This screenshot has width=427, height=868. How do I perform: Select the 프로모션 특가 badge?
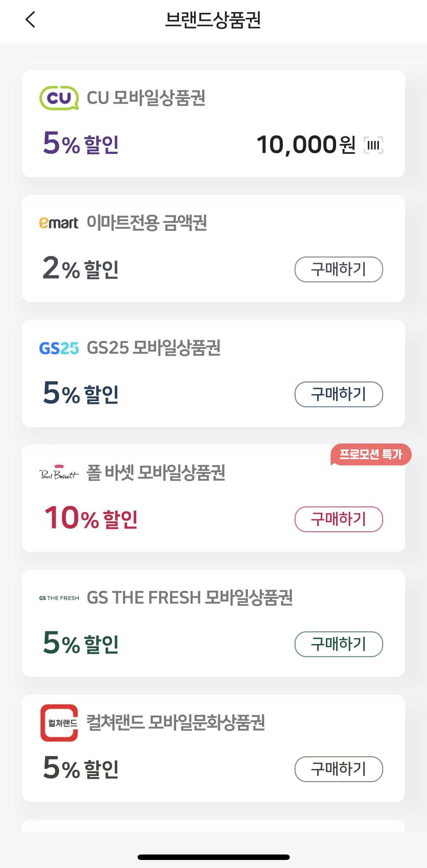pos(371,454)
